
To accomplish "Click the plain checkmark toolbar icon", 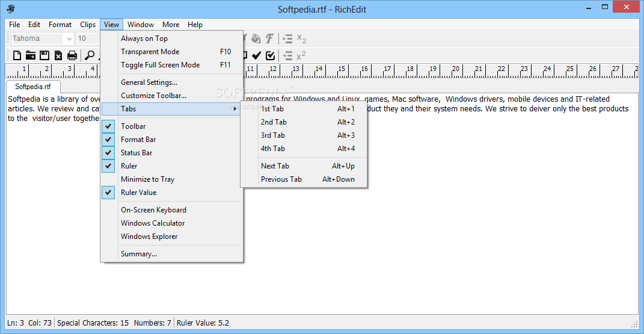I will [256, 55].
